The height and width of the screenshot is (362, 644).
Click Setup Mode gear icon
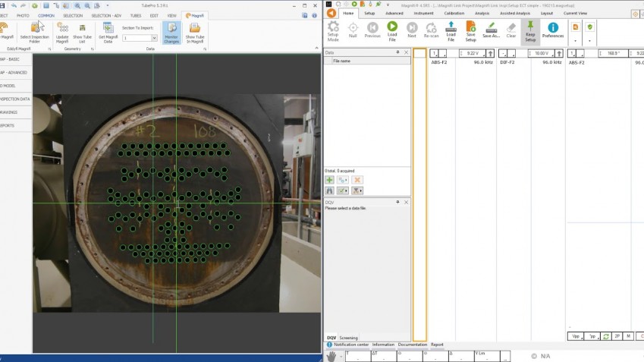click(333, 27)
